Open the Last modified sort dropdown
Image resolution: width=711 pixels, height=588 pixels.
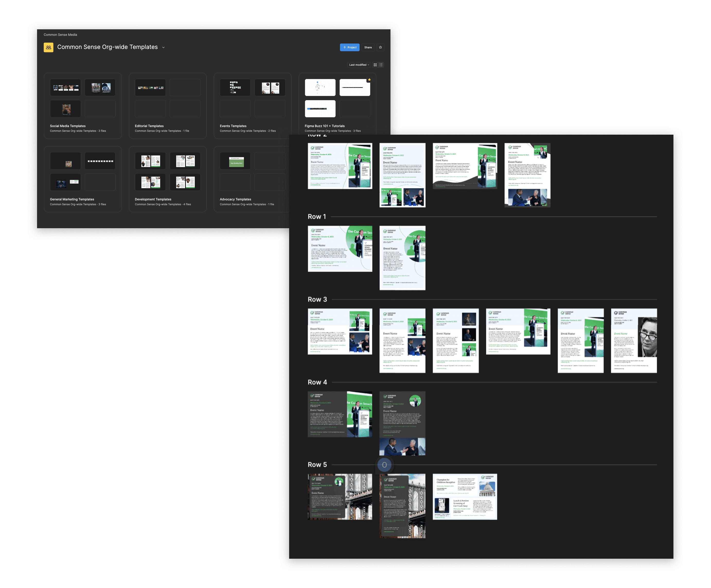click(x=359, y=65)
